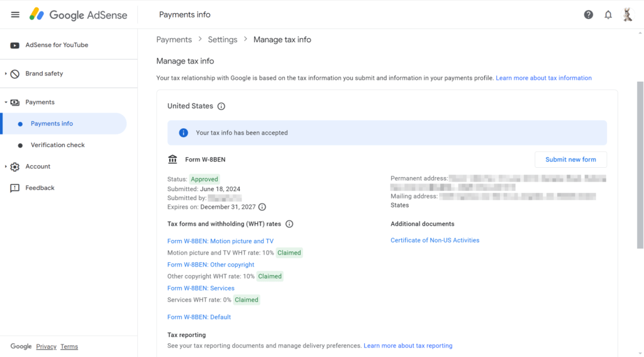Click the Brand safety blocked icon
Viewport: 644px width, 357px height.
[15, 74]
